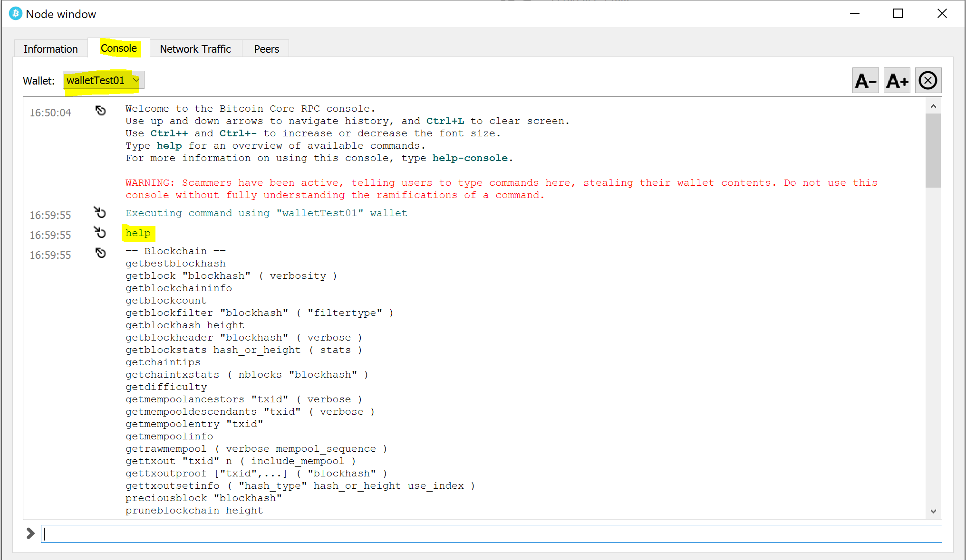
Task: Decrease console font size with A- button
Action: coord(865,81)
